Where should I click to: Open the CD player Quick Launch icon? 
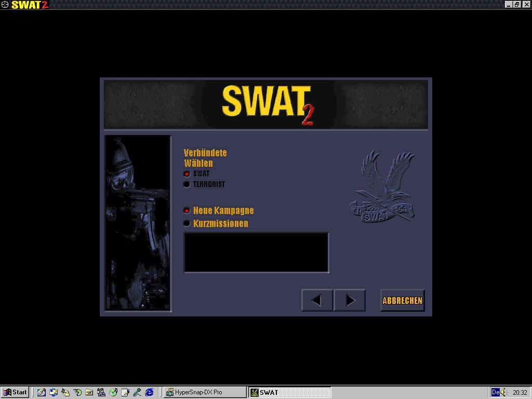pyautogui.click(x=114, y=392)
